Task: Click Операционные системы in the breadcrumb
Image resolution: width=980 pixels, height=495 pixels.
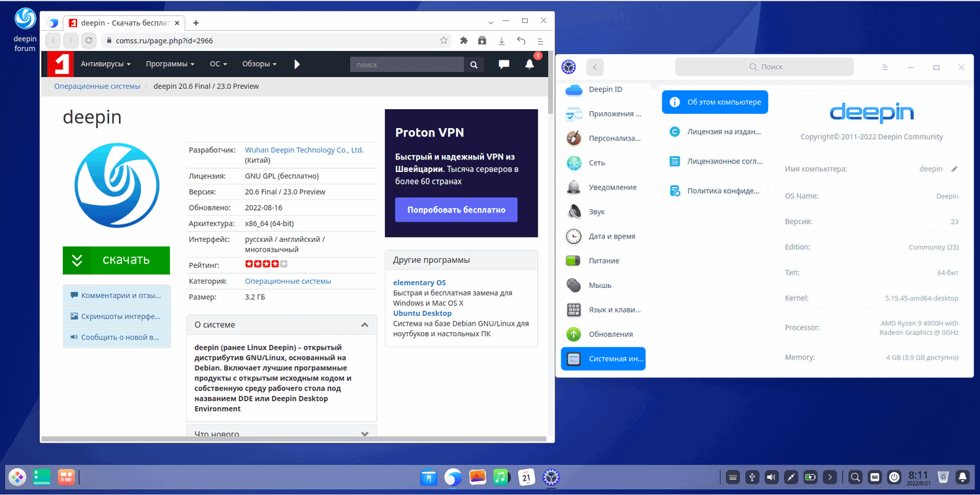Action: [x=97, y=86]
